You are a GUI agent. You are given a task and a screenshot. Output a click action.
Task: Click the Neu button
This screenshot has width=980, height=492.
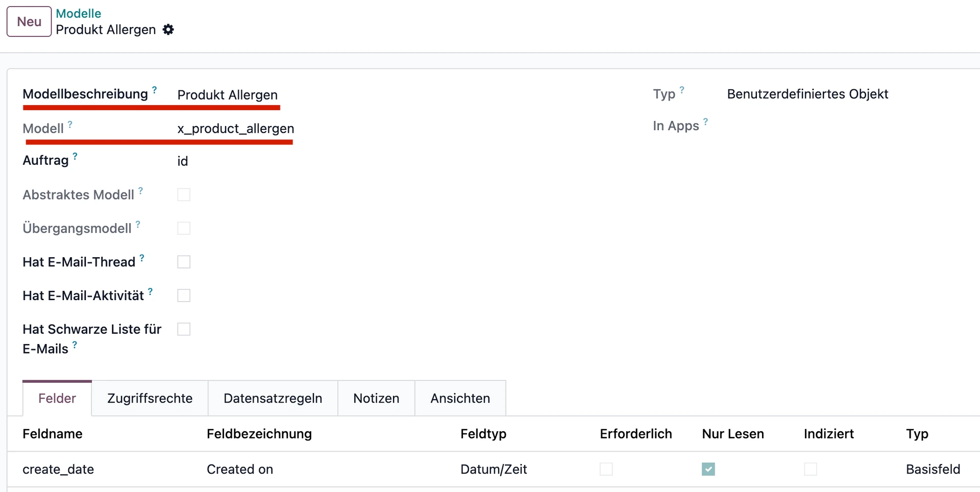point(29,21)
